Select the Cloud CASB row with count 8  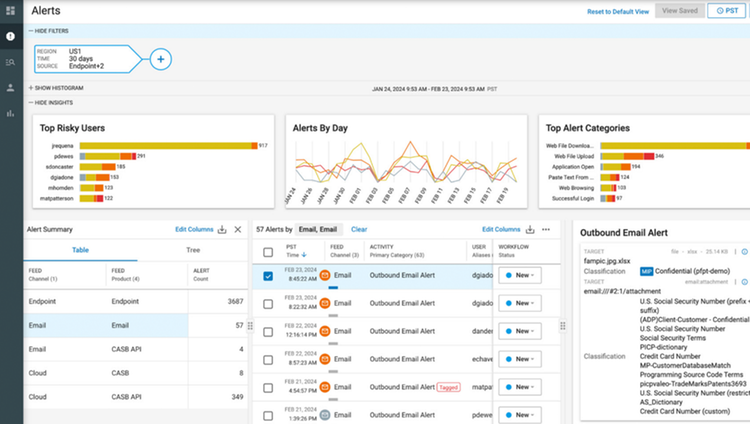pos(136,373)
